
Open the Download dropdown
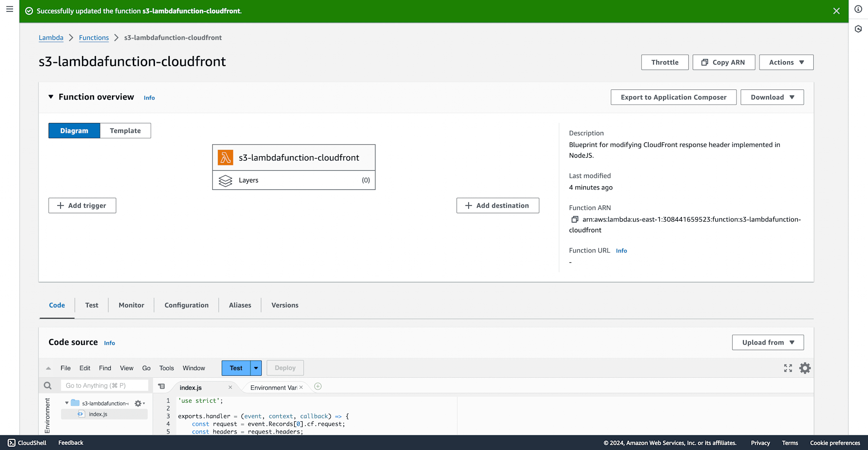[772, 97]
